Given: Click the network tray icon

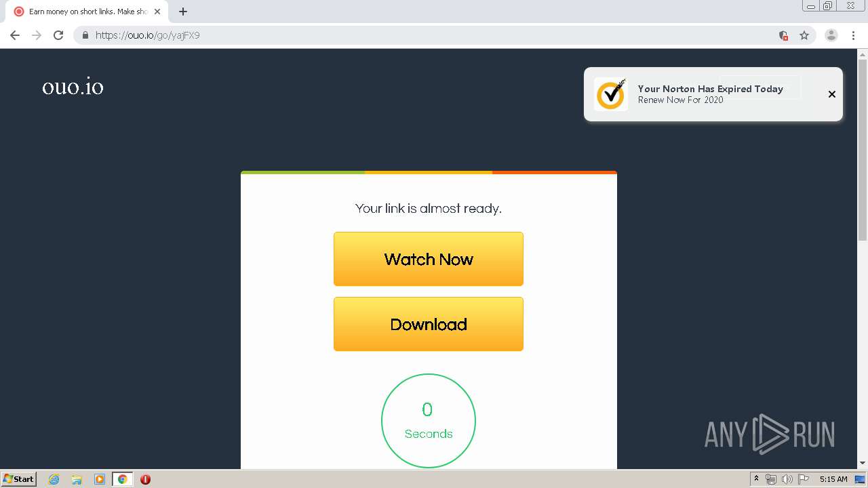Looking at the screenshot, I should 771,479.
